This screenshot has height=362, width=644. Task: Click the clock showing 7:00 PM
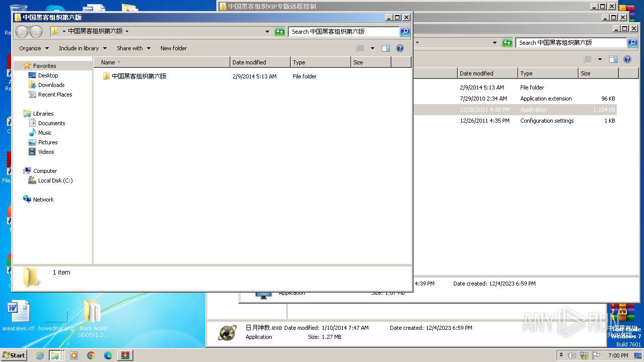618,355
